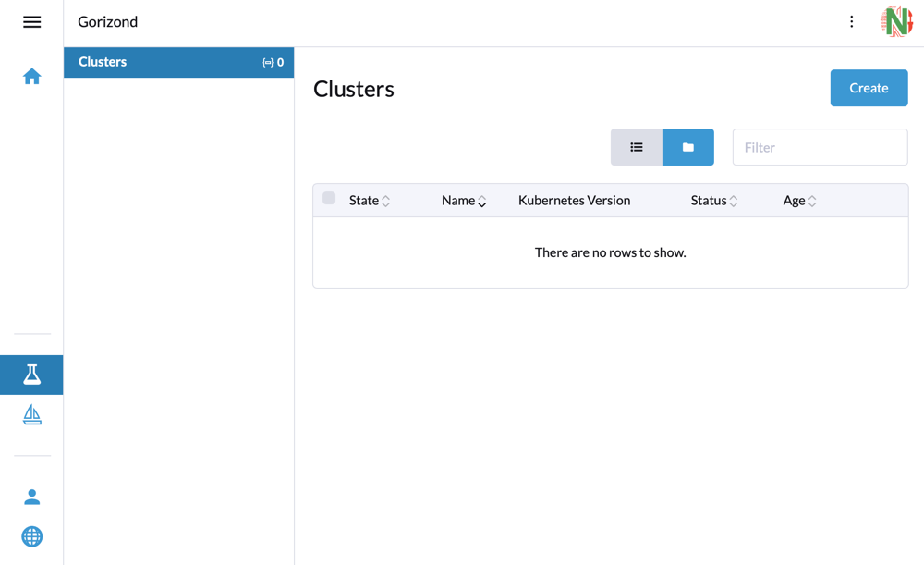The height and width of the screenshot is (565, 924).
Task: Click the Kubernetes Version column header
Action: tap(574, 201)
